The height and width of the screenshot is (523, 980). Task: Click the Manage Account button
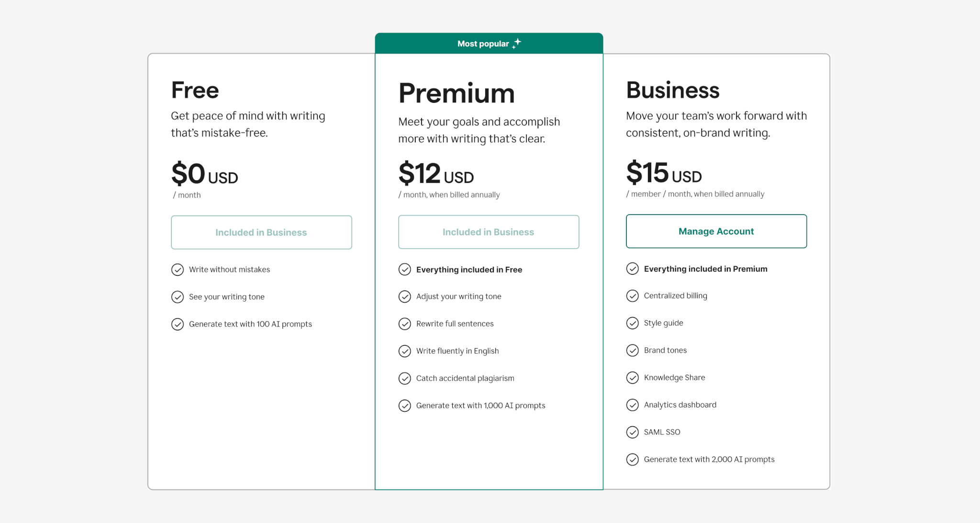pyautogui.click(x=716, y=231)
